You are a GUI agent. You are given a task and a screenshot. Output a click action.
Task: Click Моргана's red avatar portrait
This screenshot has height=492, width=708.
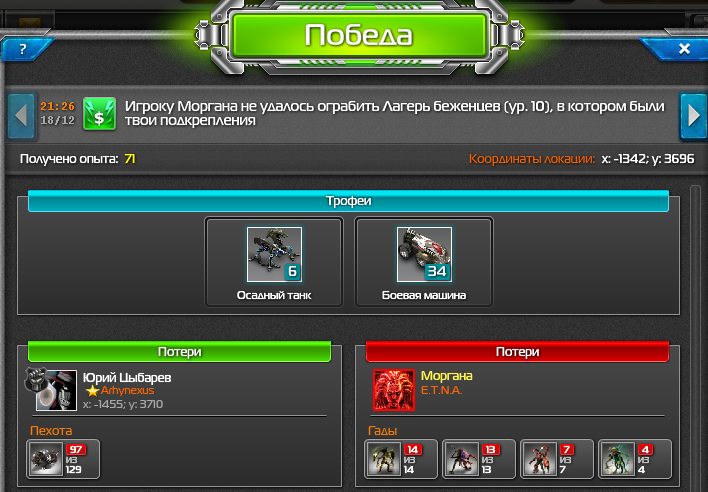394,390
